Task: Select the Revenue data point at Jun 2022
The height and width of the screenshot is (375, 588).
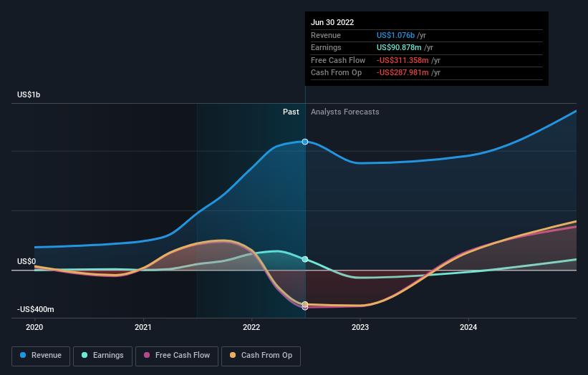Action: point(305,142)
